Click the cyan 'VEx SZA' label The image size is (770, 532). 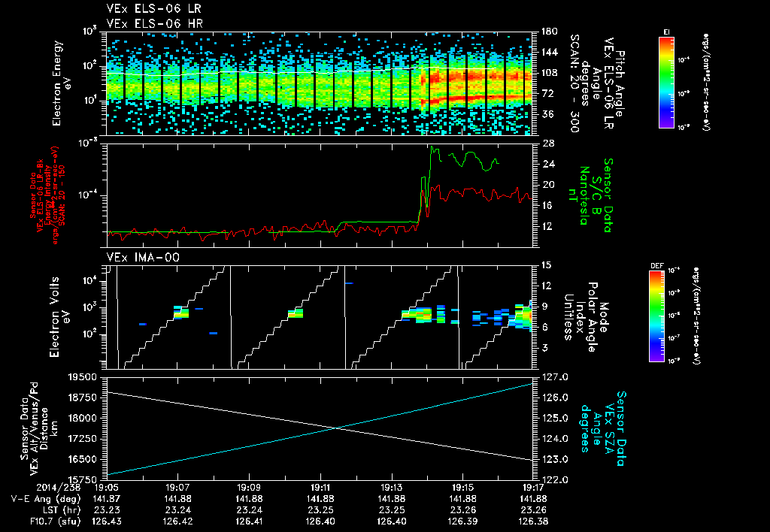coord(610,429)
